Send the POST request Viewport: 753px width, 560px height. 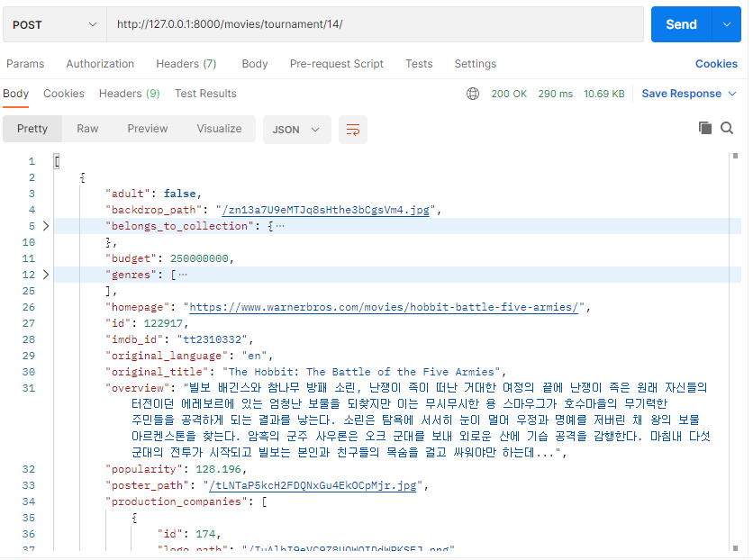(681, 24)
